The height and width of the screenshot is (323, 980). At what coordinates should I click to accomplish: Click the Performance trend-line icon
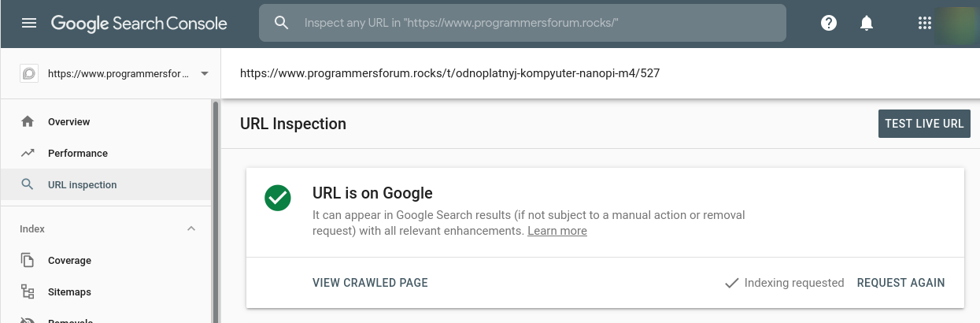pyautogui.click(x=28, y=153)
